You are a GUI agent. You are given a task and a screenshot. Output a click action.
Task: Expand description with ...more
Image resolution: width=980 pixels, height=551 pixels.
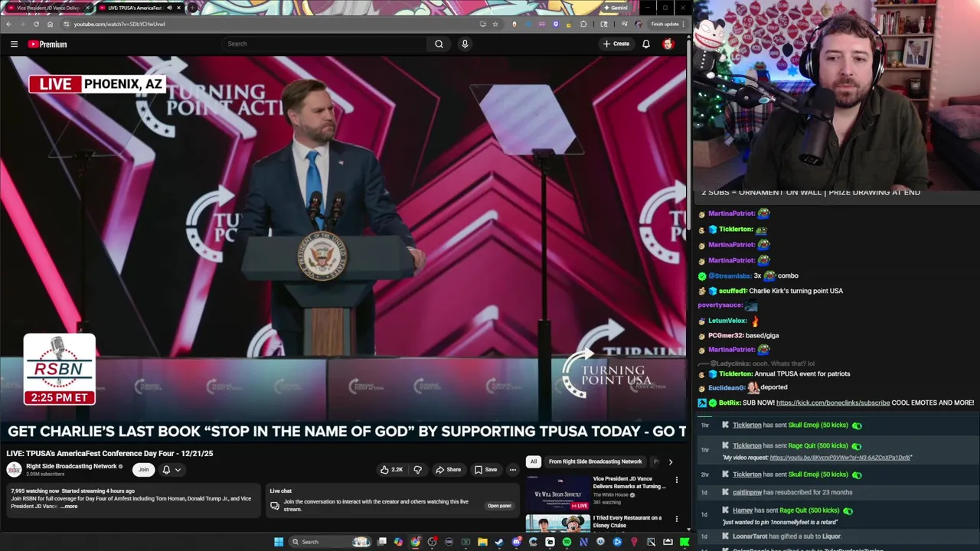(x=70, y=506)
